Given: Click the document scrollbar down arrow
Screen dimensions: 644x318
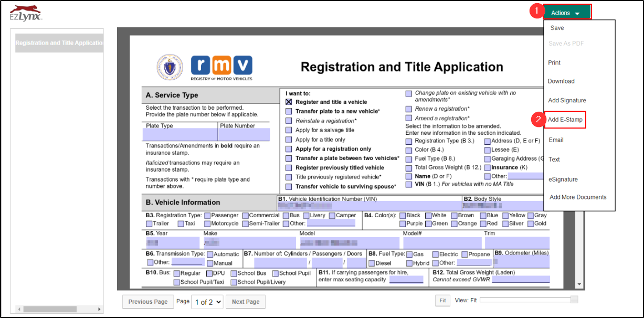Looking at the screenshot, I should [579, 284].
